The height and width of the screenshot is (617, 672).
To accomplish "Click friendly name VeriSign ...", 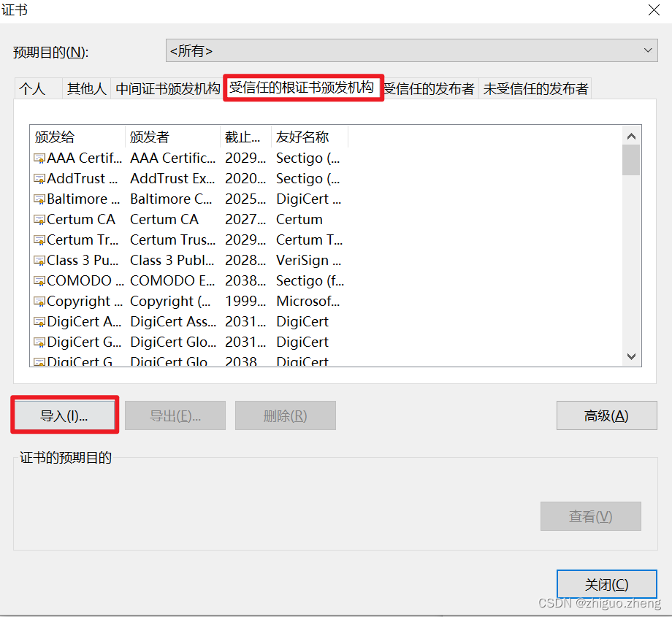I will [308, 260].
